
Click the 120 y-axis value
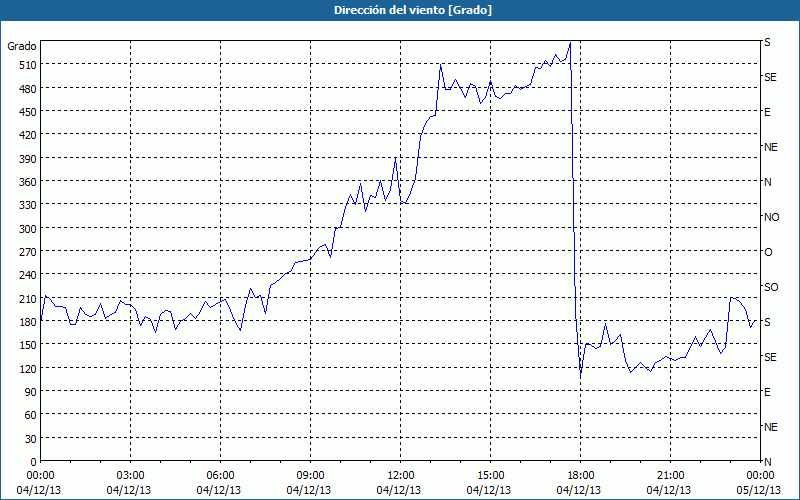[x=28, y=368]
